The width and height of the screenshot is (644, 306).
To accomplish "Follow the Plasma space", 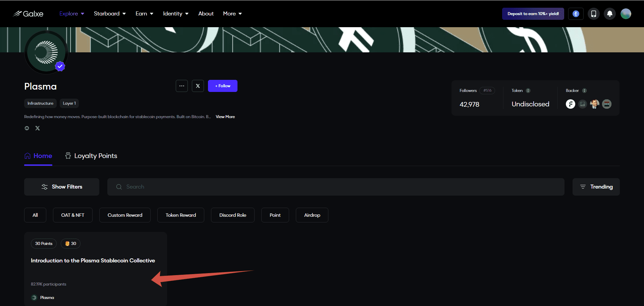I will coord(222,86).
